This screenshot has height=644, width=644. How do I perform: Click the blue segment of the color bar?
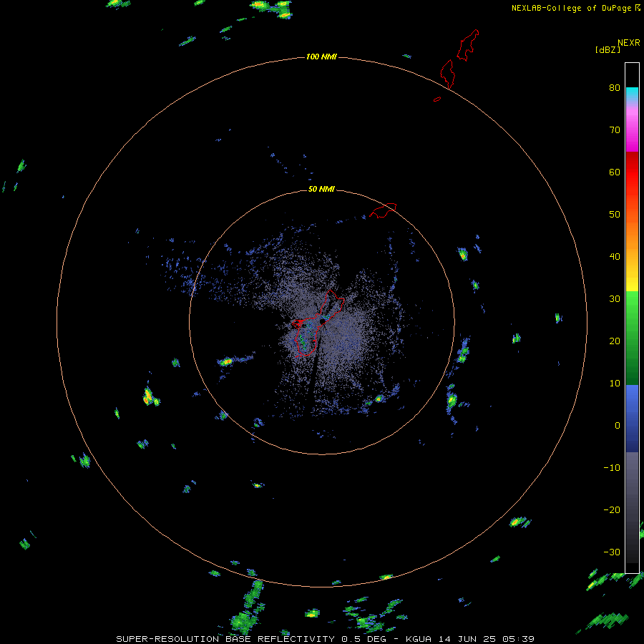coord(632,418)
